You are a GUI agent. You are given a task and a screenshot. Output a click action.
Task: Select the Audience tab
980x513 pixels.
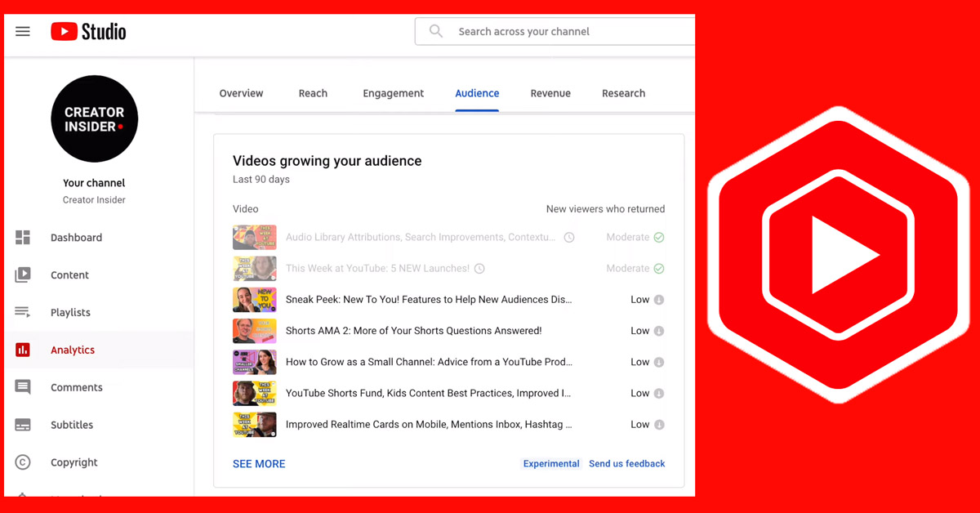click(477, 93)
